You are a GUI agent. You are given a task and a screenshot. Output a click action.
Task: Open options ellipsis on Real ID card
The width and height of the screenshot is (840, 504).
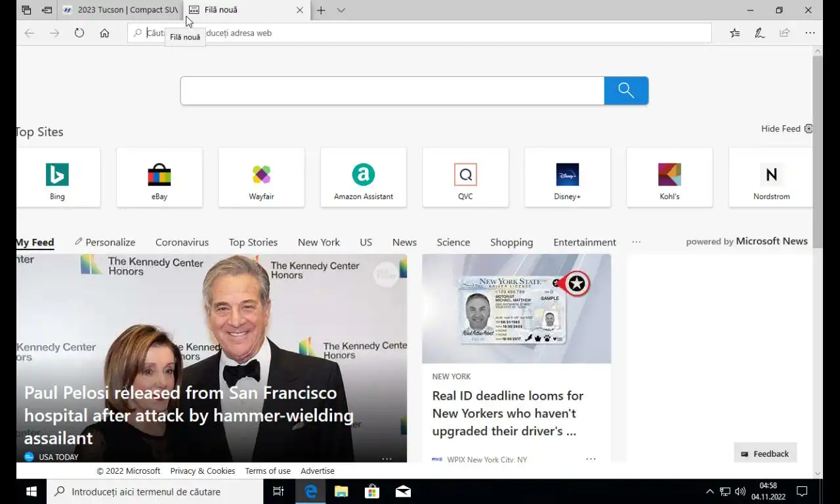pyautogui.click(x=591, y=459)
